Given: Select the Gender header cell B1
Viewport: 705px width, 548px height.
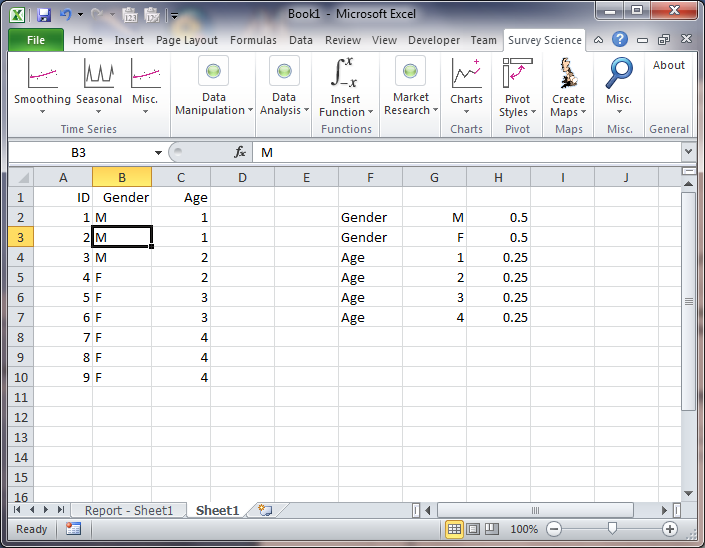Looking at the screenshot, I should click(122, 197).
